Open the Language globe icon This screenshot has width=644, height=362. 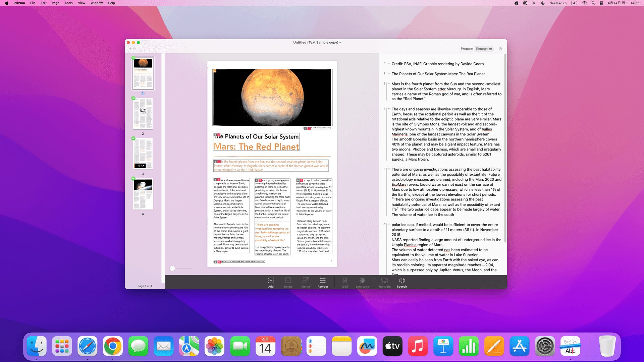[362, 281]
